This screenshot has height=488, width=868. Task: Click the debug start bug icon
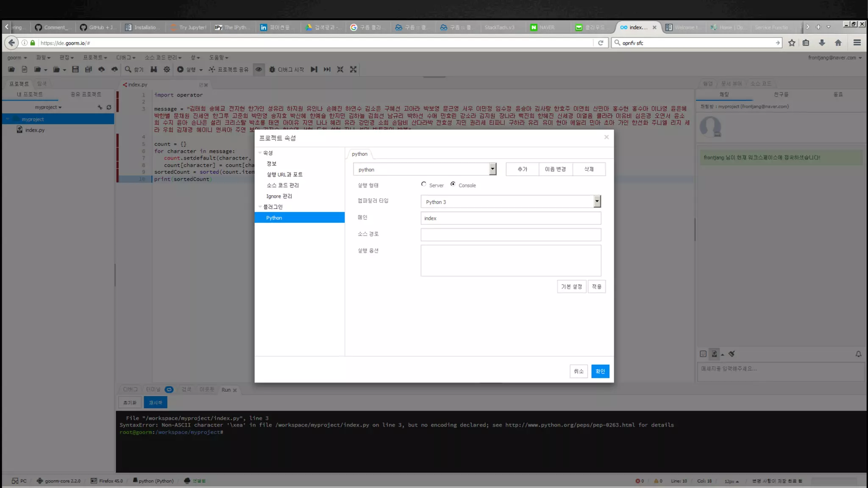pyautogui.click(x=272, y=69)
